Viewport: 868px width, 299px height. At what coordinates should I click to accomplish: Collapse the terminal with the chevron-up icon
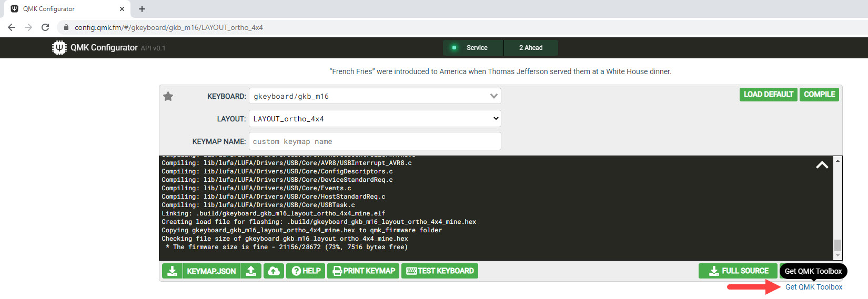(x=822, y=165)
